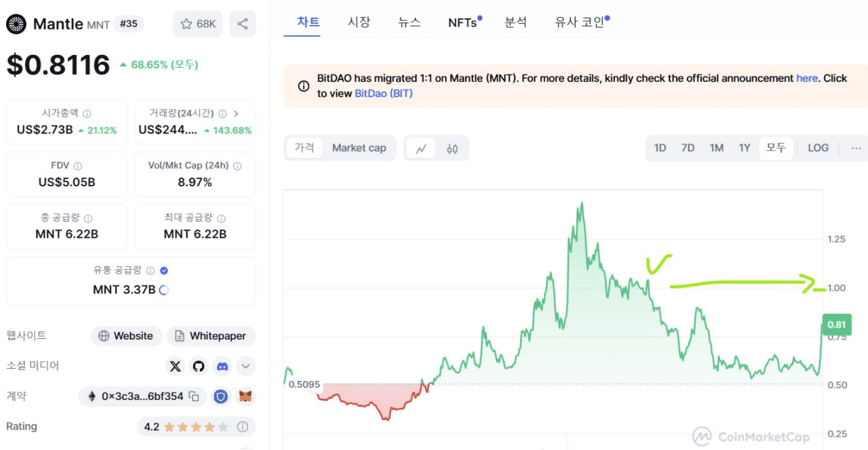Viewport: 868px width, 450px height.
Task: Open the 유사 코인 tab
Action: 581,22
